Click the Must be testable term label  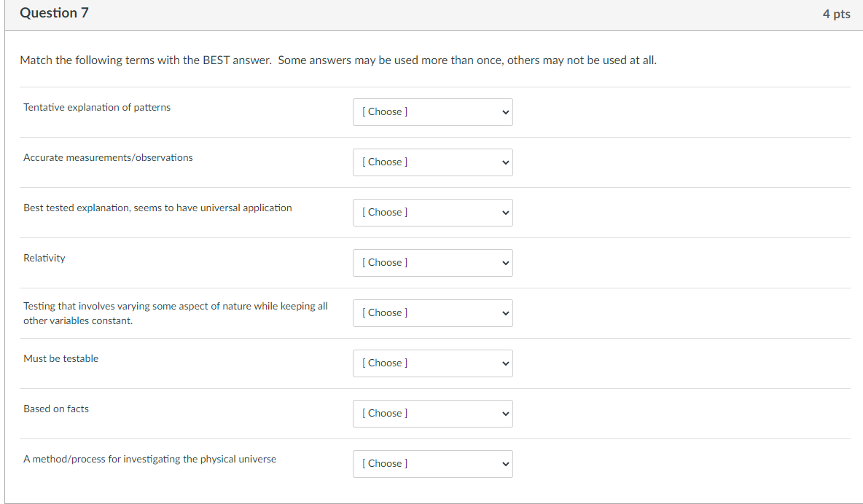[x=60, y=359]
